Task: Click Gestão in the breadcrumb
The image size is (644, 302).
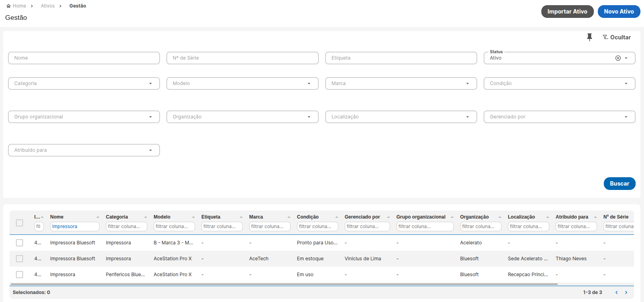Action: [x=78, y=6]
